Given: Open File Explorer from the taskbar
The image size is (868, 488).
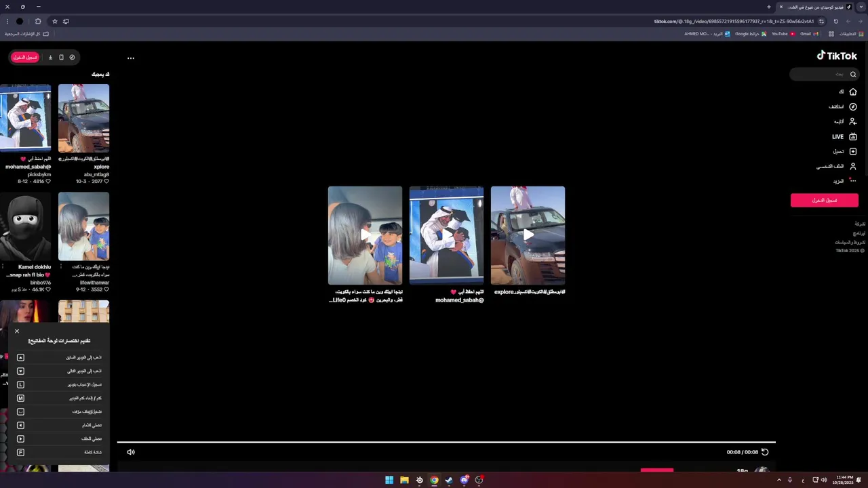Looking at the screenshot, I should [404, 480].
